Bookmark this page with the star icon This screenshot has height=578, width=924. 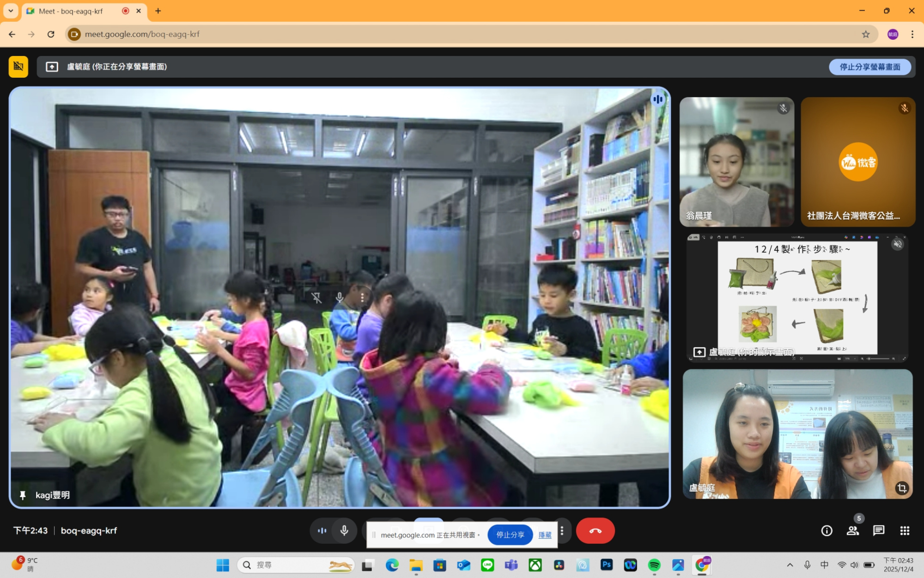point(865,34)
